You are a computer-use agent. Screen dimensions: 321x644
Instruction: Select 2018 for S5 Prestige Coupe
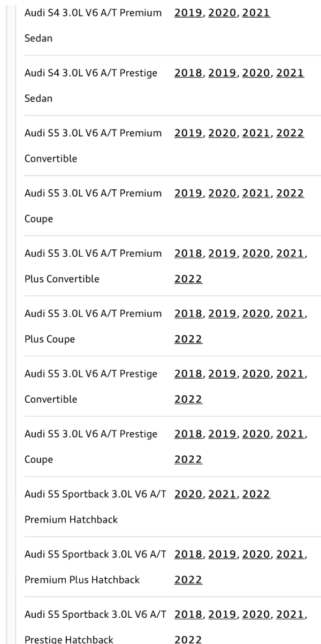189,433
